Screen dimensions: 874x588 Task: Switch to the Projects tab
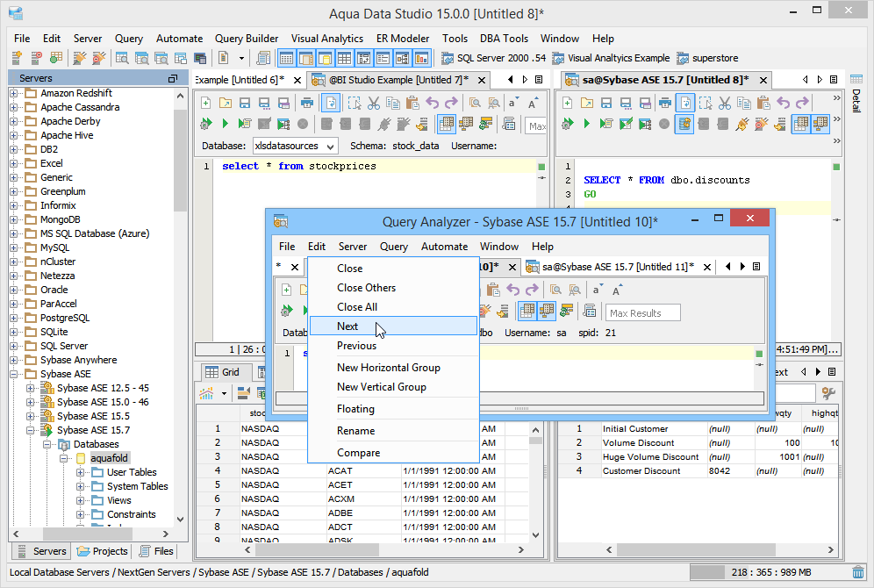point(103,551)
